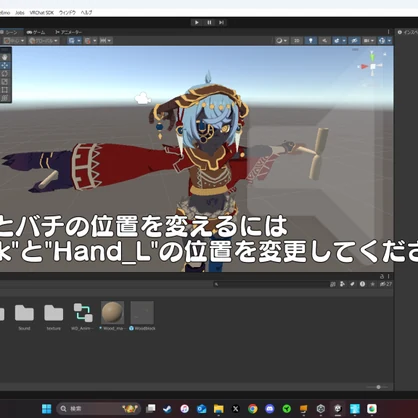Switch to the ゲーム tab
This screenshot has width=418, height=418.
pos(36,32)
